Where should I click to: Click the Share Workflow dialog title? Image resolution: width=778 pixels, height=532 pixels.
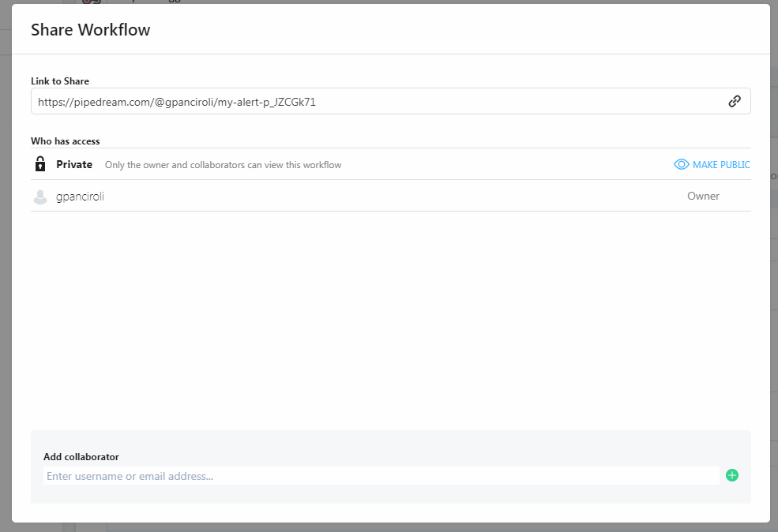tap(90, 30)
